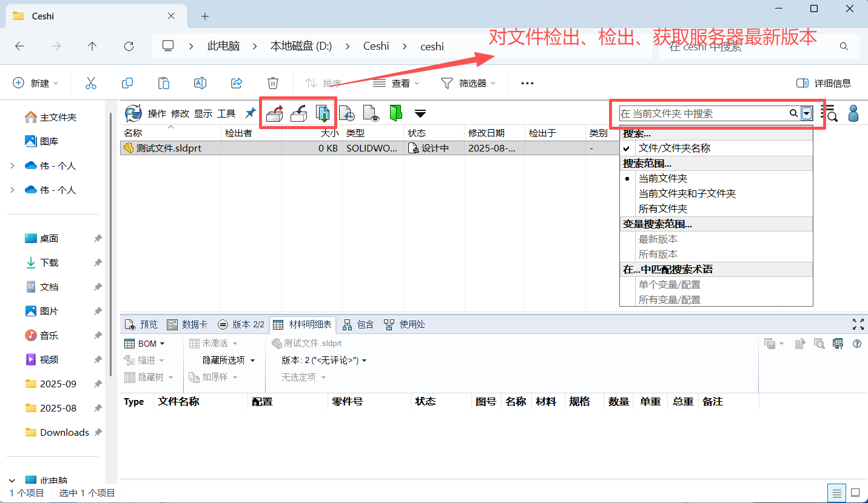The image size is (868, 503).
Task: Click the magnifier inside the PDM search box
Action: 793,113
